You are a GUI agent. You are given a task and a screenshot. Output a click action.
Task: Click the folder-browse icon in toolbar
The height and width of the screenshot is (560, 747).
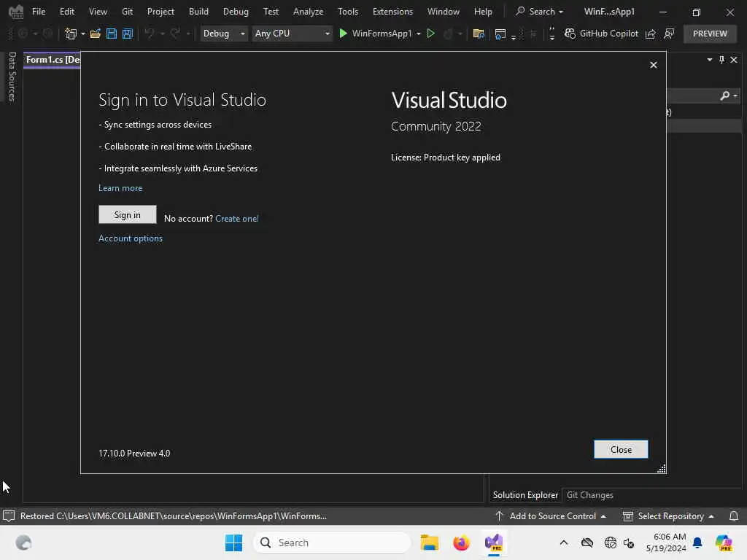pos(479,34)
